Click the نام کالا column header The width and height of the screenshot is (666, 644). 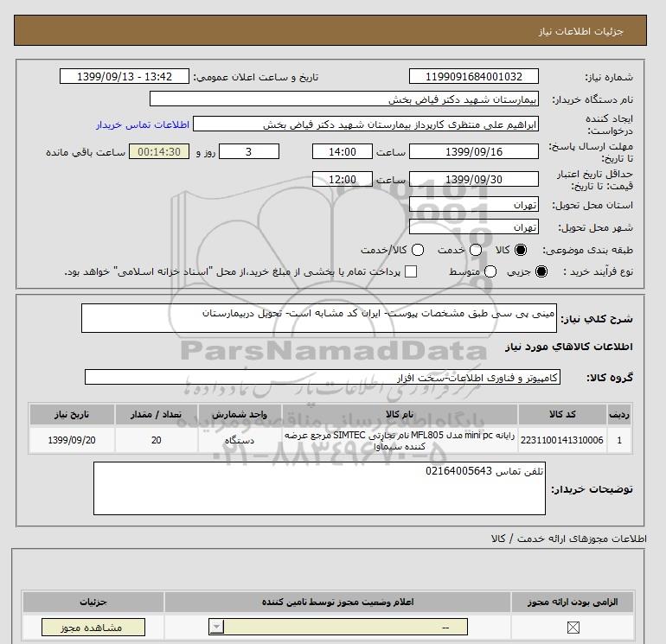click(400, 414)
